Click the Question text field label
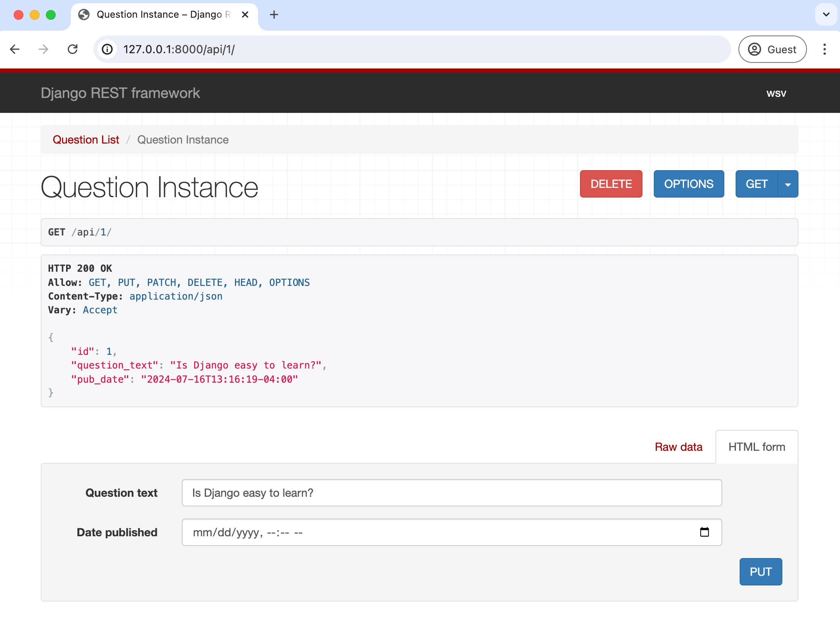Viewport: 840px width, 629px height. click(x=121, y=493)
